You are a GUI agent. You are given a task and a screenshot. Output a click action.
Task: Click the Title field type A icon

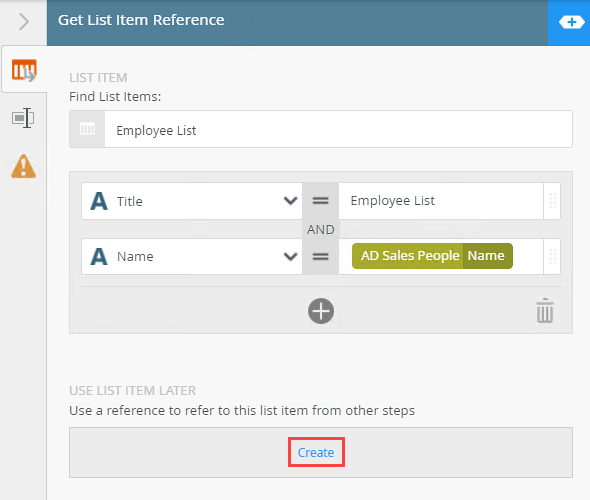(99, 201)
